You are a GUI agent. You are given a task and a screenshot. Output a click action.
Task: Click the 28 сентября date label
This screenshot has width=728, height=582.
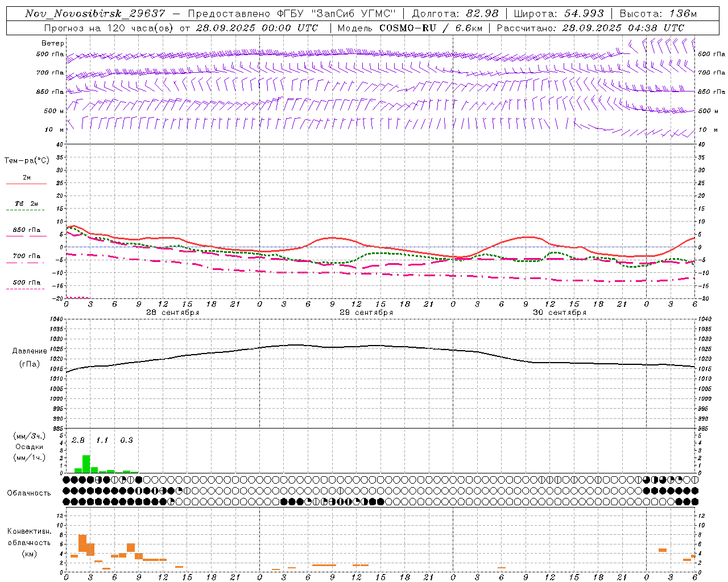click(x=172, y=313)
